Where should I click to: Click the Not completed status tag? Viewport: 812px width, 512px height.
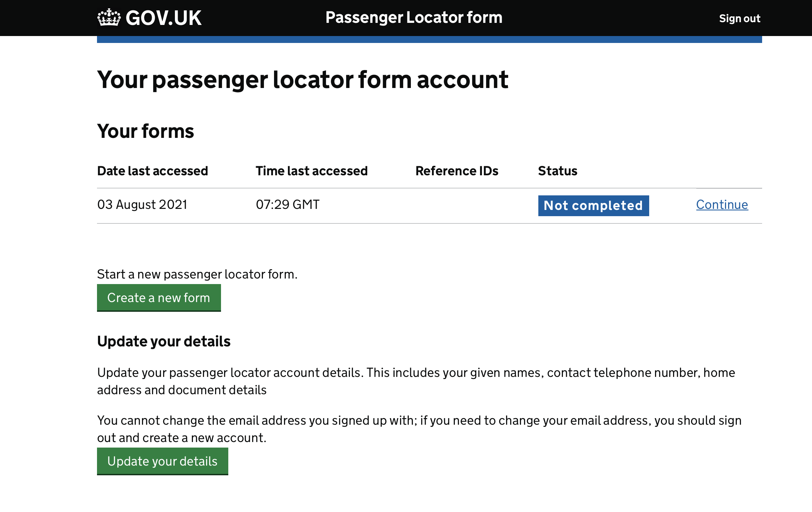pyautogui.click(x=593, y=206)
